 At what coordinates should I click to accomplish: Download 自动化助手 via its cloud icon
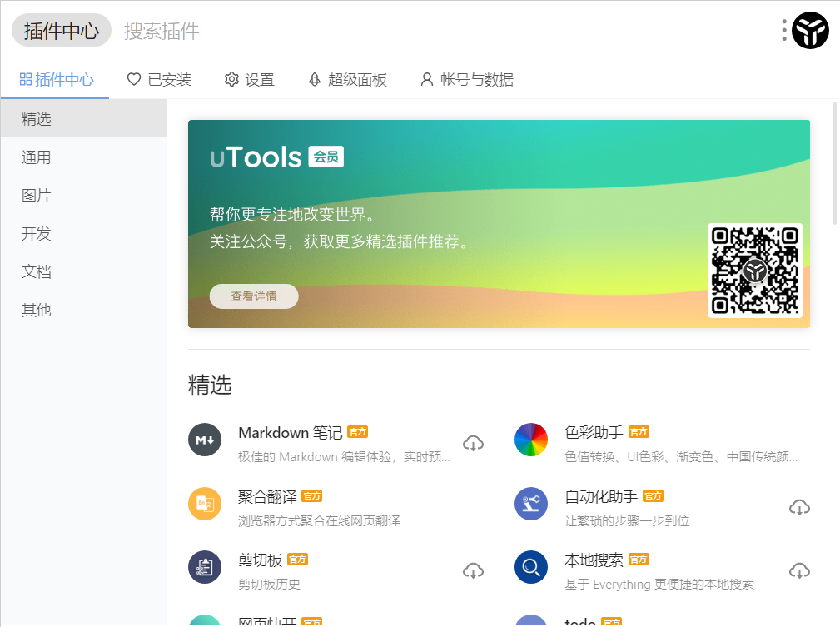click(799, 507)
